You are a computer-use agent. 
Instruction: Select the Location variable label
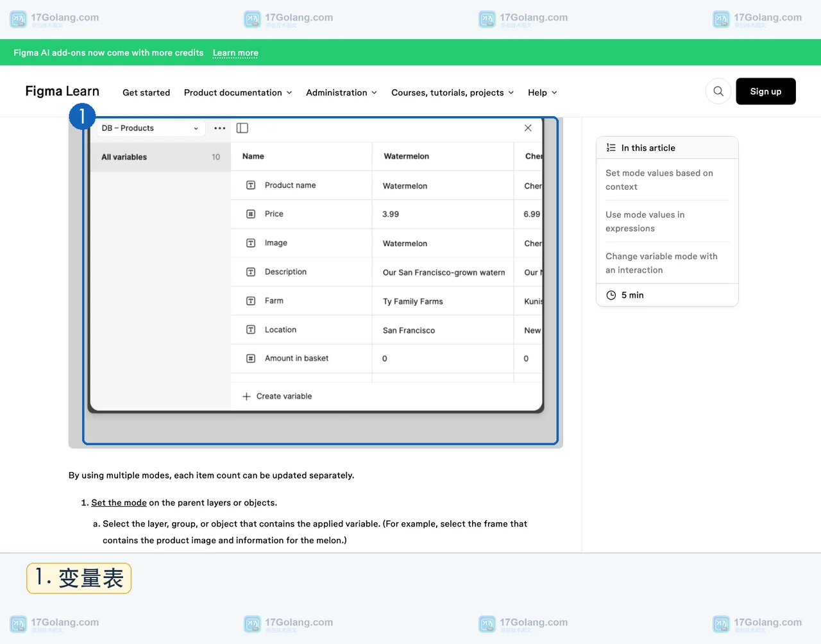click(280, 330)
